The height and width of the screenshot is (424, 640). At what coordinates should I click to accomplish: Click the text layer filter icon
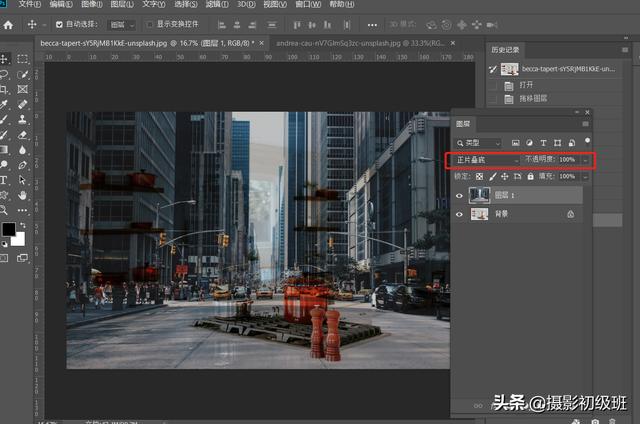543,142
